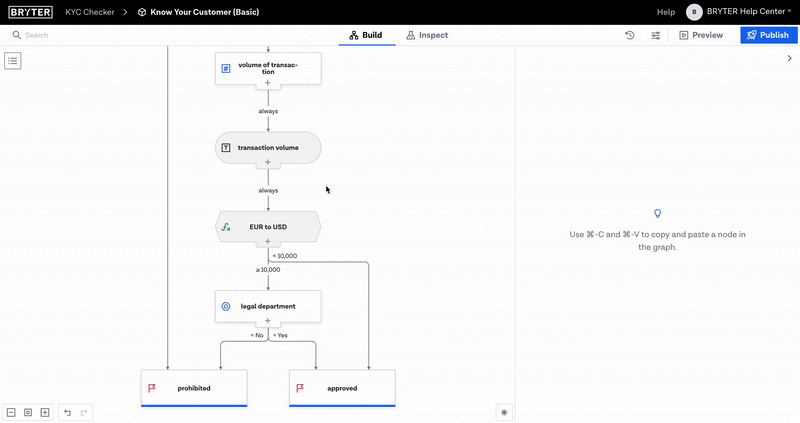Click the BRYTER logo
This screenshot has width=800, height=423.
pos(30,12)
